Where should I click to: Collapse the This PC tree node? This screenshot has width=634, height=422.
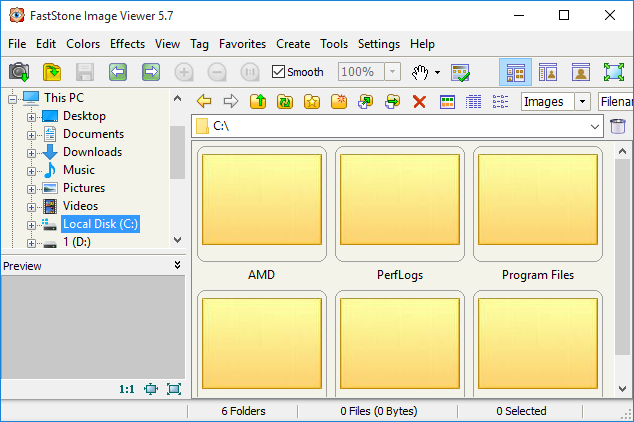click(13, 99)
